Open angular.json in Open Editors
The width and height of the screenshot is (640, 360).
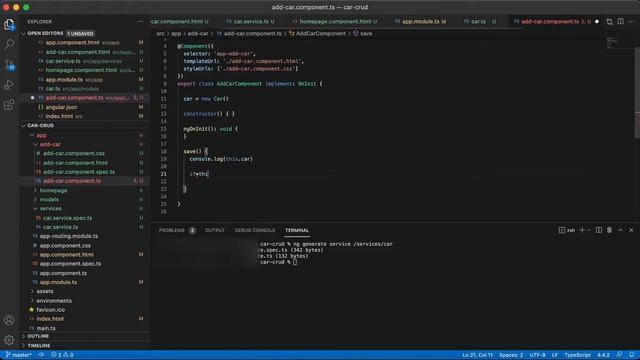[x=61, y=107]
